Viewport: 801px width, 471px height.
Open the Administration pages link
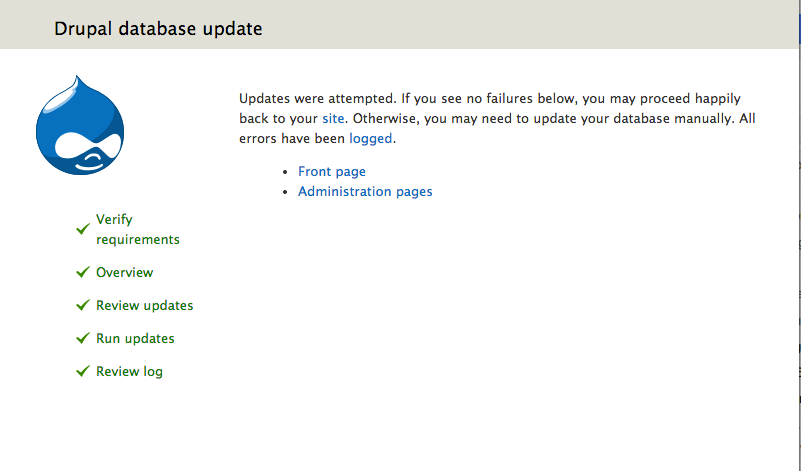pos(365,192)
